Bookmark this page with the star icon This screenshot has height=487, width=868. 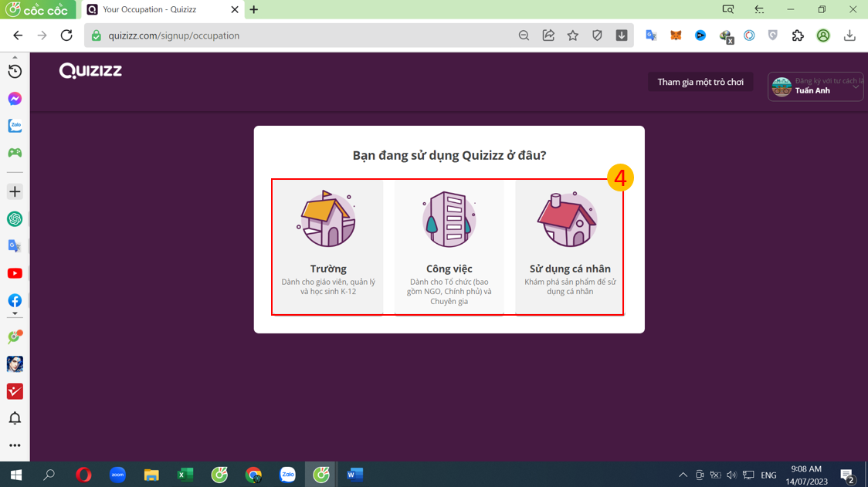point(572,36)
